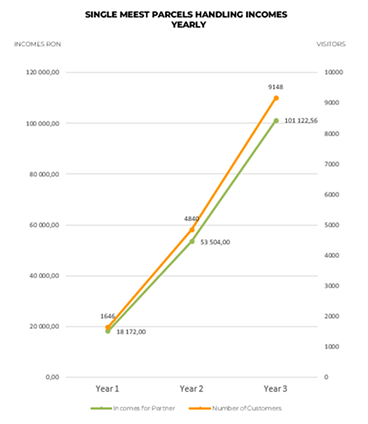Viewport: 368px width, 424px height.
Task: Click the 18 172,00 data label
Action: tap(131, 332)
